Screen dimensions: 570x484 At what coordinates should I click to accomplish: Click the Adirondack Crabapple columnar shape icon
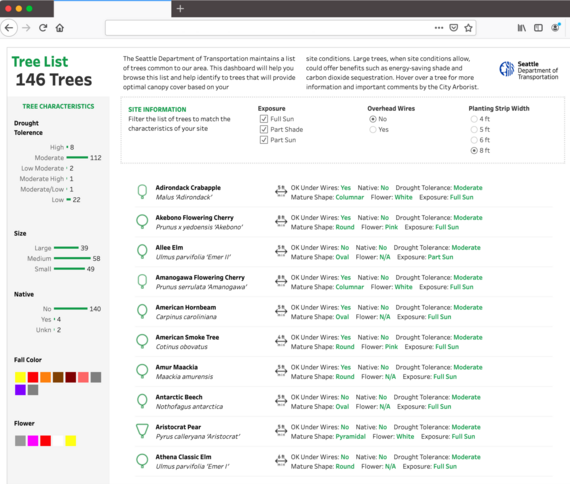(142, 191)
